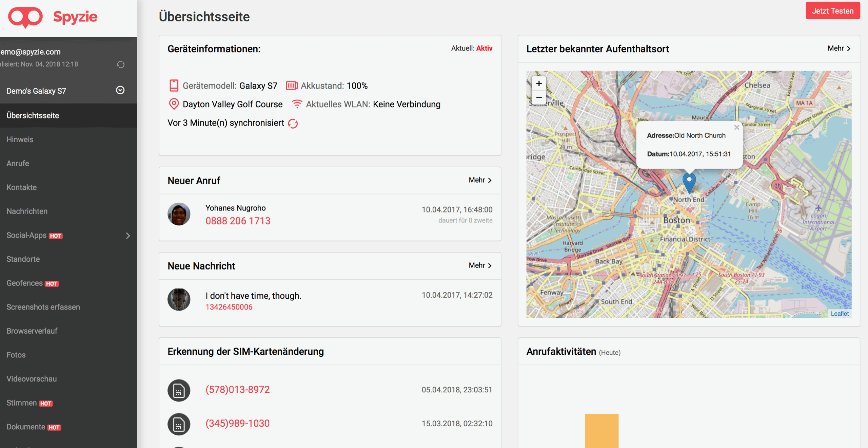Click the device model phone icon
868x448 pixels.
174,86
